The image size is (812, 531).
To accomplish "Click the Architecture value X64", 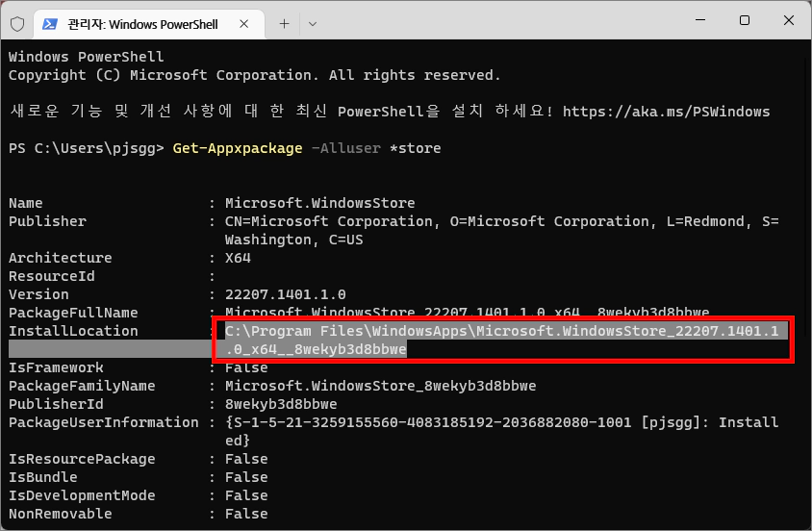I will [238, 258].
